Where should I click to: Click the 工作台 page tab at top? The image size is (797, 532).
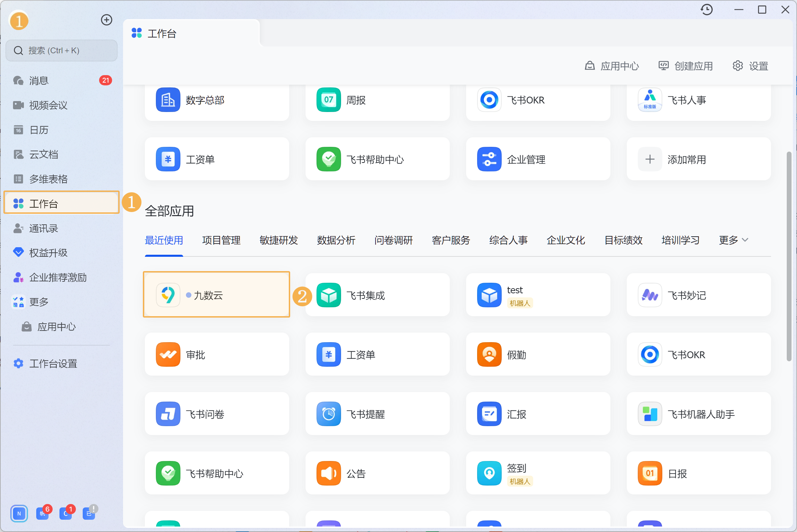pyautogui.click(x=191, y=33)
